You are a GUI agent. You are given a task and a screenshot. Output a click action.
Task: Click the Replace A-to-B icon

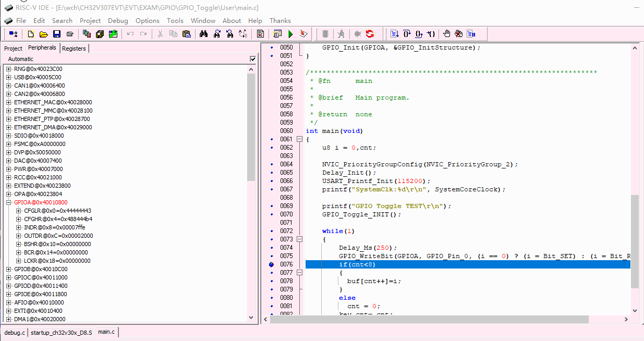point(242,34)
